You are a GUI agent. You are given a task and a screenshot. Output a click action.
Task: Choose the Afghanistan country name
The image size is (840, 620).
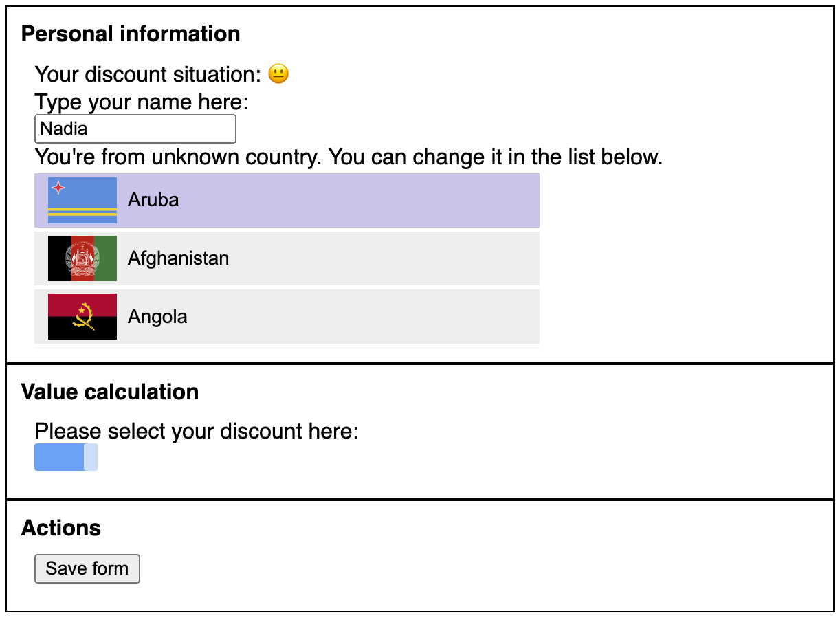point(178,258)
